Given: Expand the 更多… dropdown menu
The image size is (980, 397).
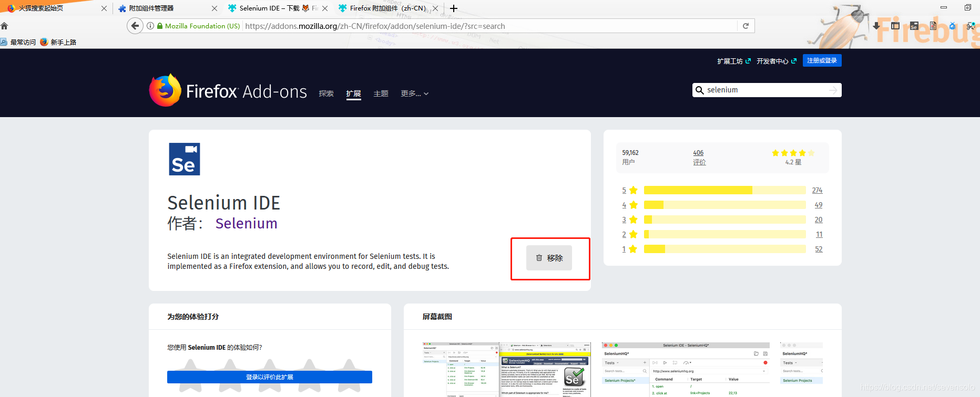Looking at the screenshot, I should [414, 93].
